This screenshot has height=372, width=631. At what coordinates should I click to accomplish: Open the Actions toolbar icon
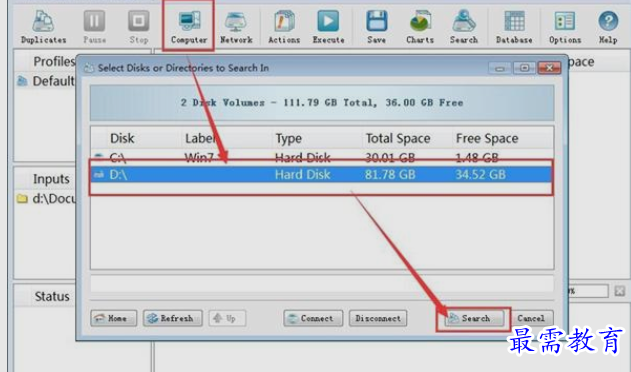click(284, 27)
